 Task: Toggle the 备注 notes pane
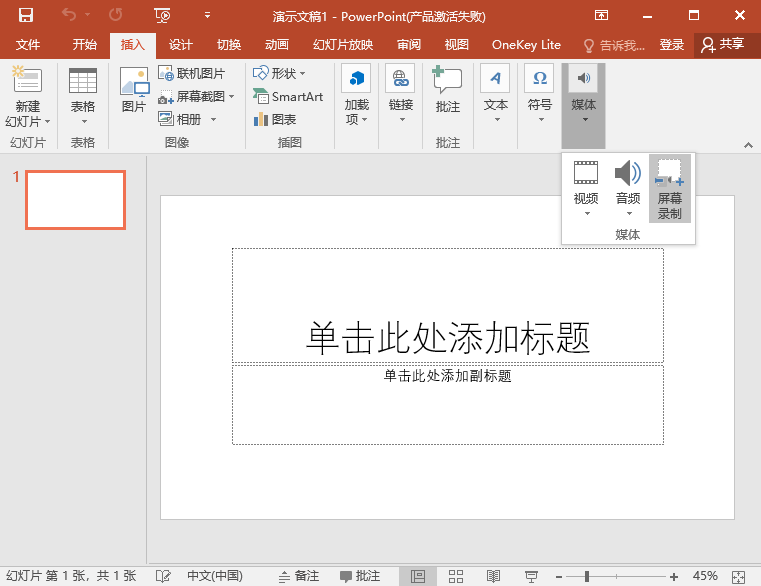(x=299, y=576)
